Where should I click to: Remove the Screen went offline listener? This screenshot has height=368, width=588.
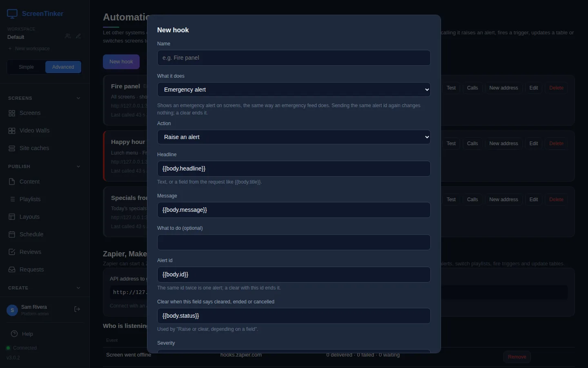click(517, 357)
